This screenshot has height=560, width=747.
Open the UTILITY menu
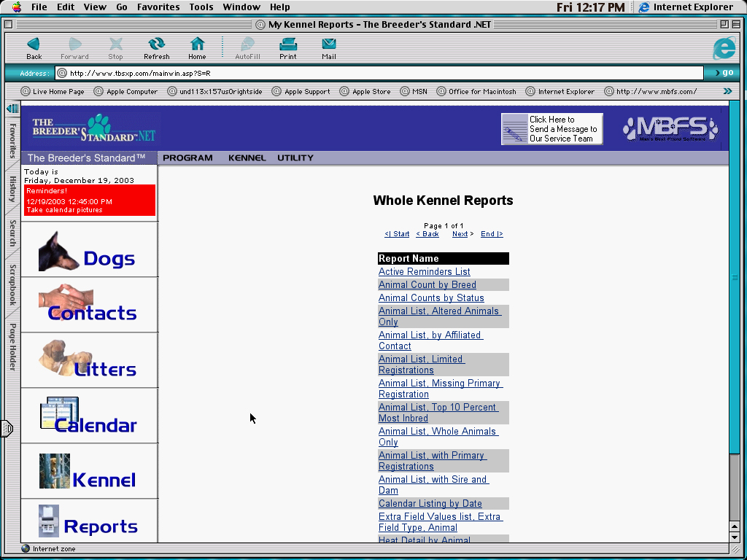tap(295, 158)
